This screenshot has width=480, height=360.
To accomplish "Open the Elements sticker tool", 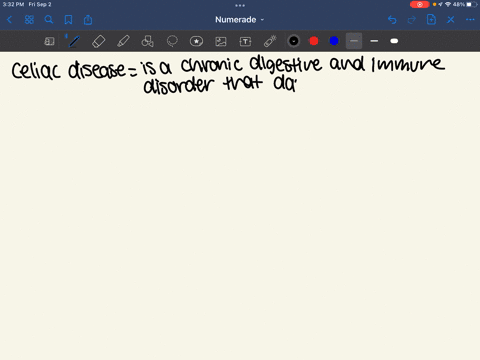I will (x=196, y=41).
